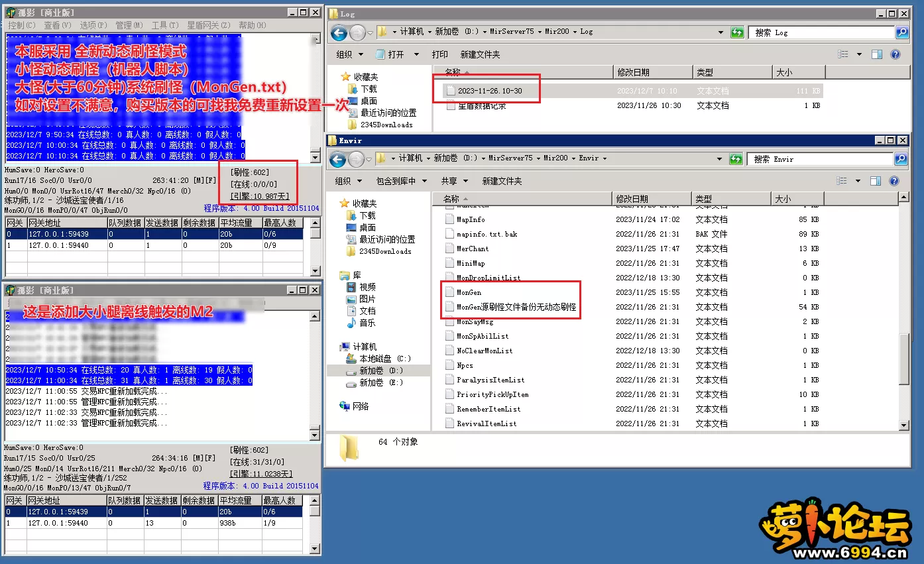Viewport: 924px width, 564px height.
Task: Open address bar history dropdown in Log window
Action: click(x=721, y=32)
